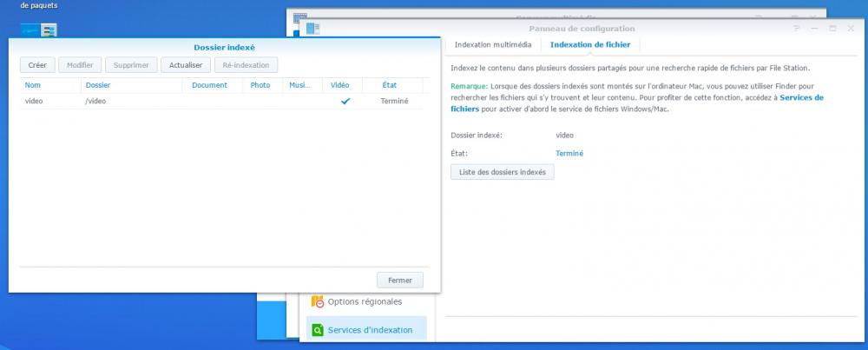
Task: Select the Indexation de fichier tab
Action: point(590,44)
